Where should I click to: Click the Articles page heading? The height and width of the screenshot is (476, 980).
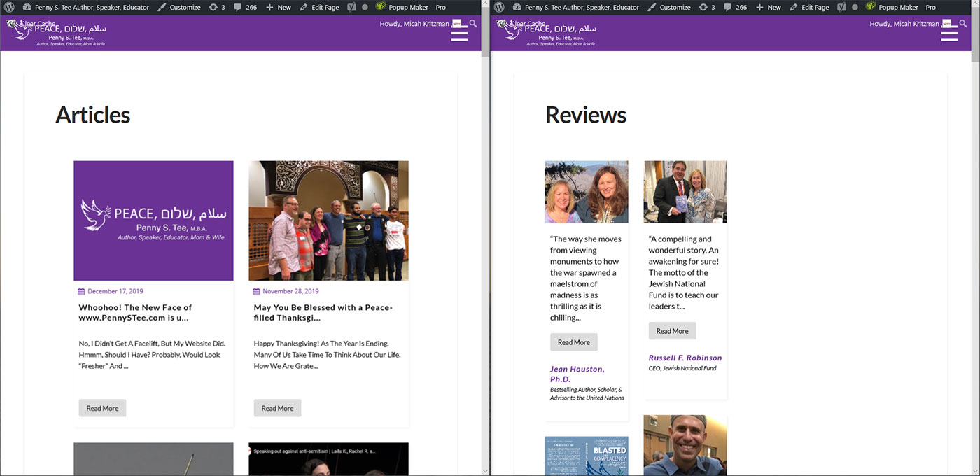(x=93, y=115)
